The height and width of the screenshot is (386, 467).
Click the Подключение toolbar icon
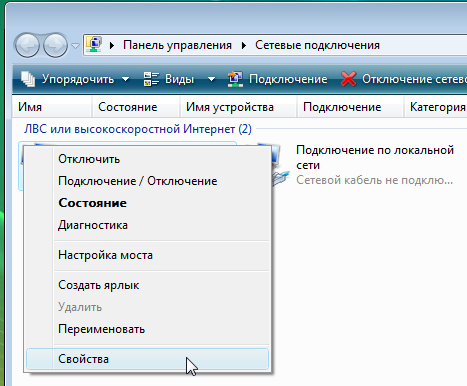coord(235,79)
